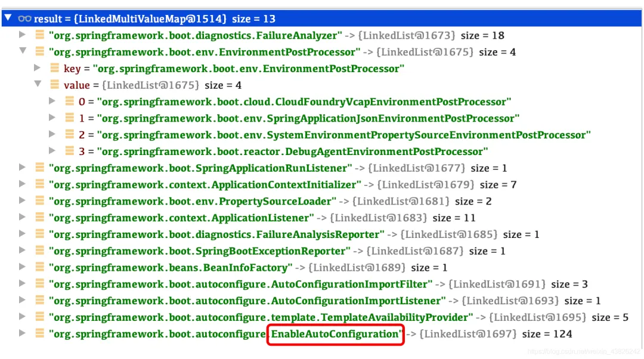Viewport: 644px width, 359px height.
Task: Collapse the root result LinkedMultiValueMap node
Action: click(x=7, y=19)
